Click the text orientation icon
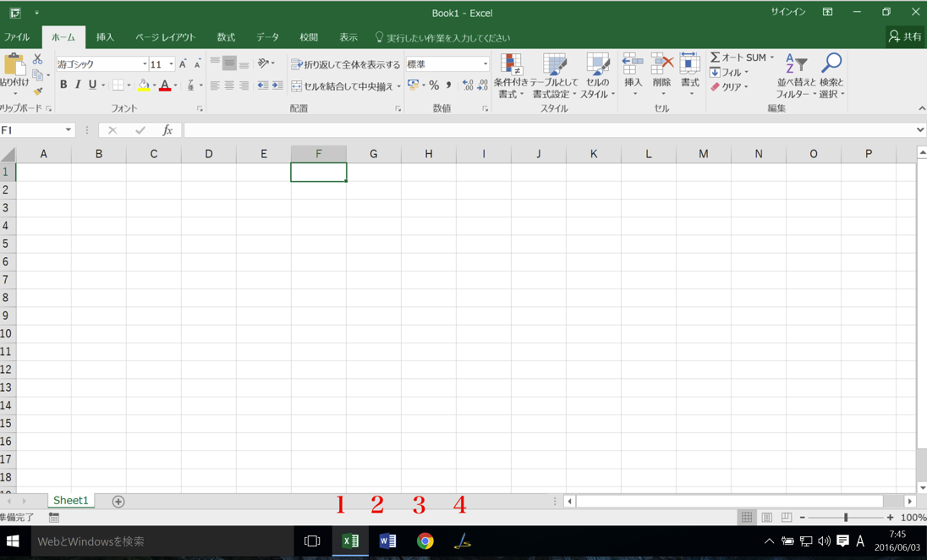 264,63
